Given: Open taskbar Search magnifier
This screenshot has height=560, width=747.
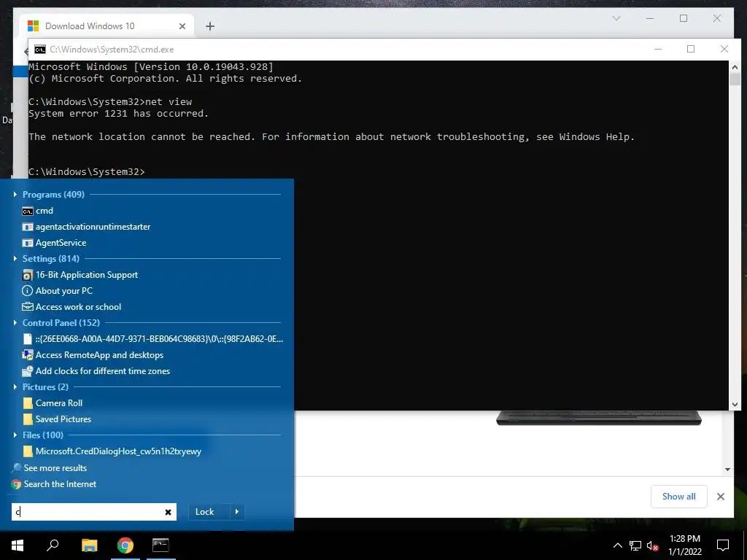Looking at the screenshot, I should point(53,545).
